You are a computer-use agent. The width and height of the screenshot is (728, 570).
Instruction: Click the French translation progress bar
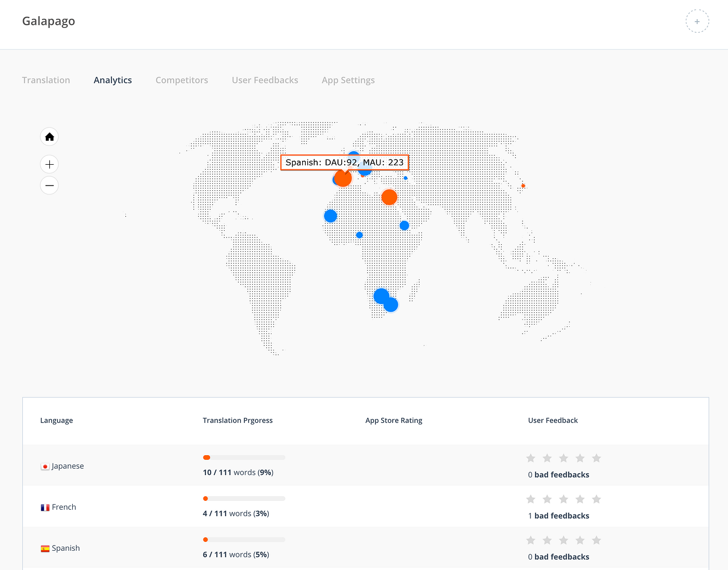244,499
